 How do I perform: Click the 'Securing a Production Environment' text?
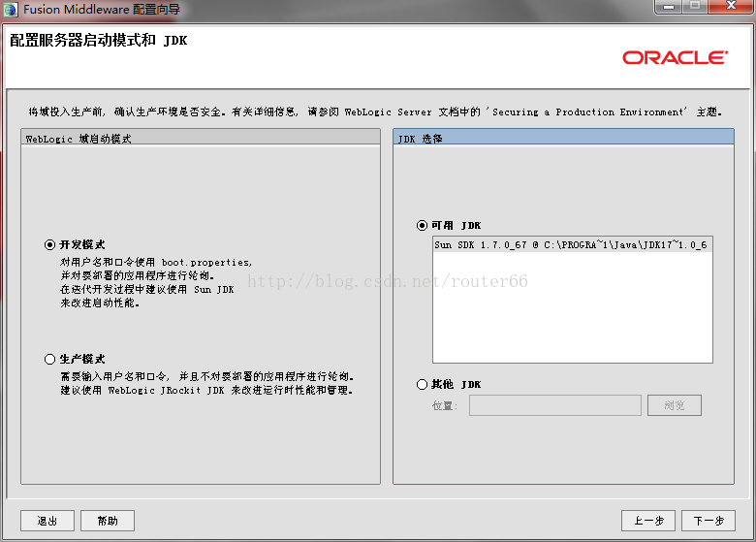point(585,112)
